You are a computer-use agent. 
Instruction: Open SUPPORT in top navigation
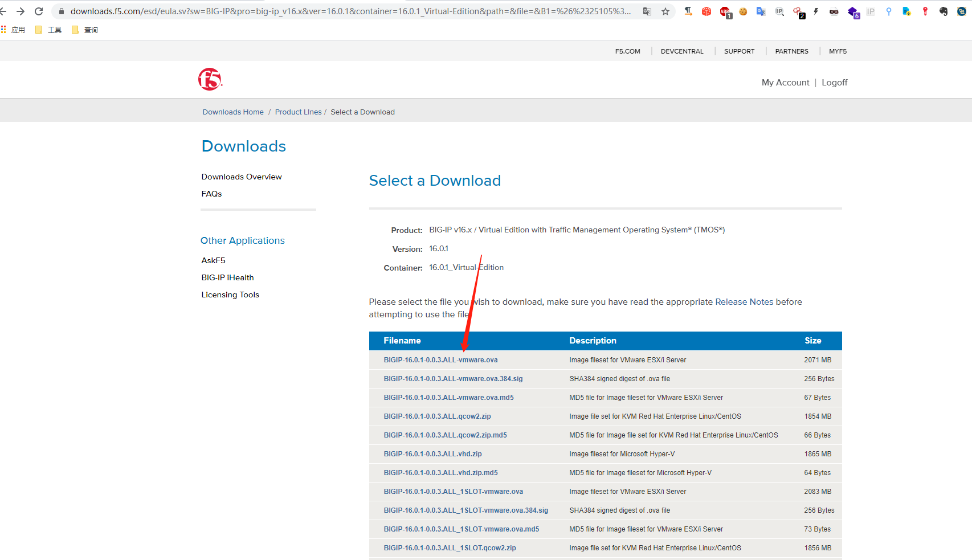point(739,51)
